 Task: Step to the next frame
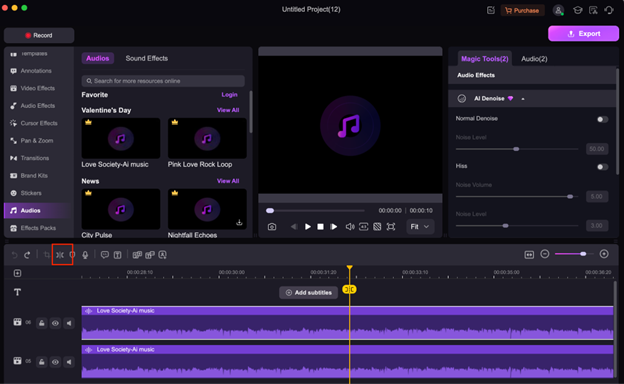pyautogui.click(x=334, y=227)
